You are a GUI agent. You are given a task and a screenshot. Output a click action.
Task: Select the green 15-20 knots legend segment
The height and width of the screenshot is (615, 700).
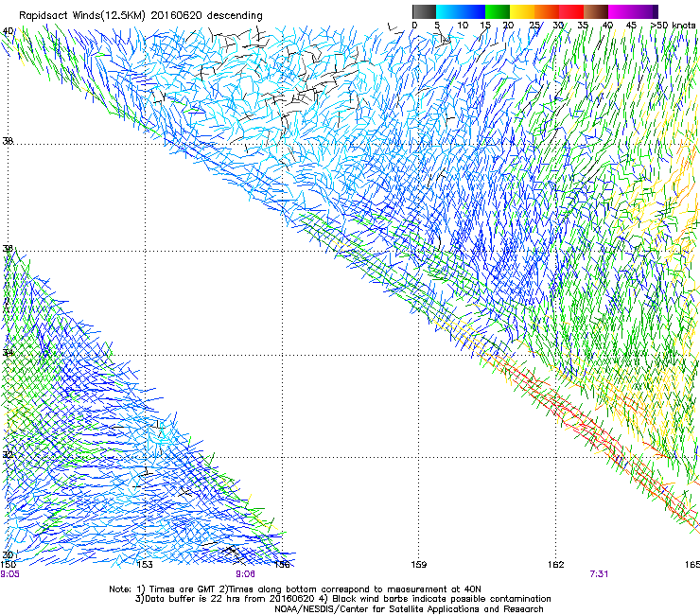coord(498,11)
